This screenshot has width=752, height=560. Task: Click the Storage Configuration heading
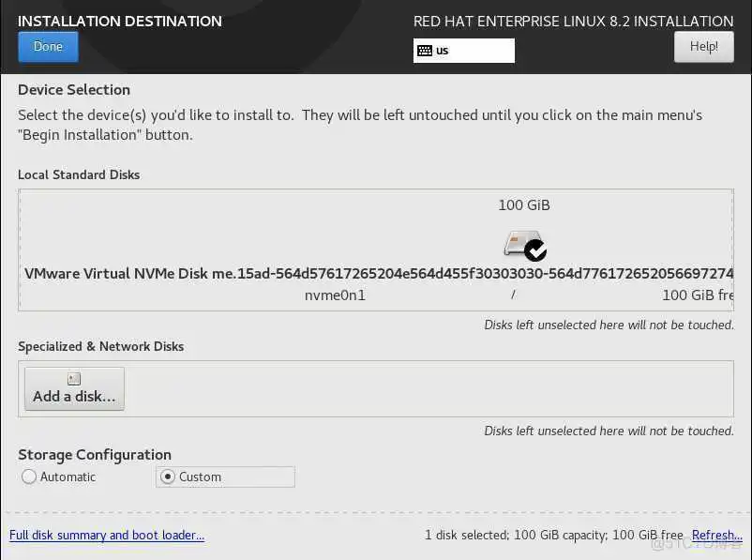click(95, 454)
